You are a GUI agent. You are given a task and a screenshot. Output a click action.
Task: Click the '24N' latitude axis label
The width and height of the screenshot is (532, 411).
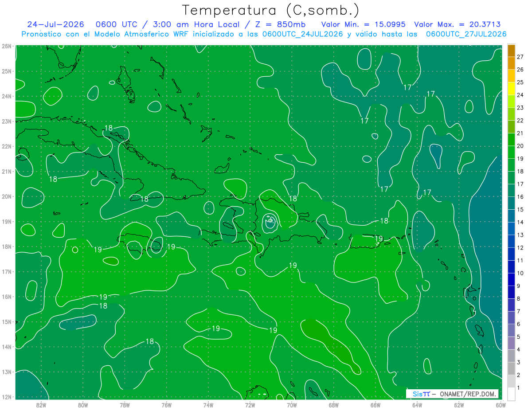click(7, 96)
